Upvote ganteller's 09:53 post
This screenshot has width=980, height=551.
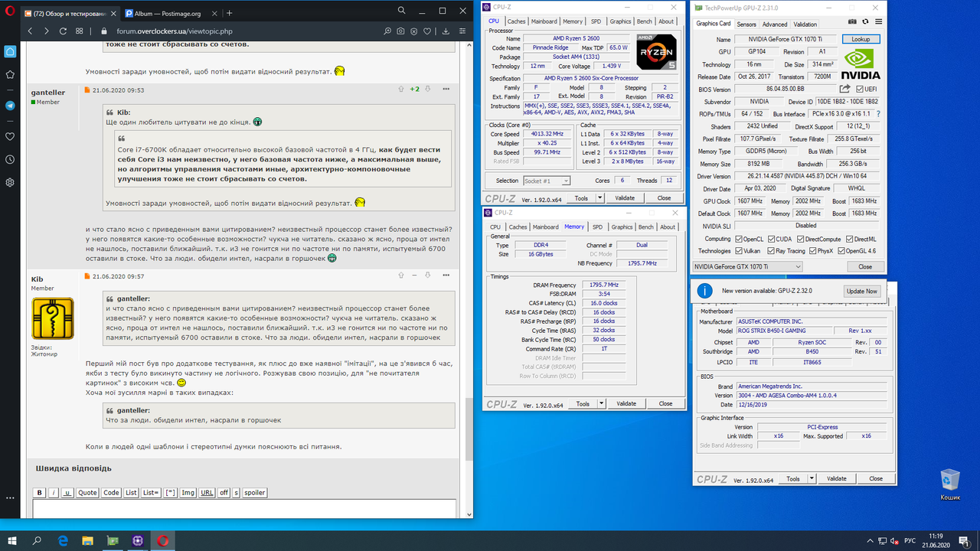(400, 89)
